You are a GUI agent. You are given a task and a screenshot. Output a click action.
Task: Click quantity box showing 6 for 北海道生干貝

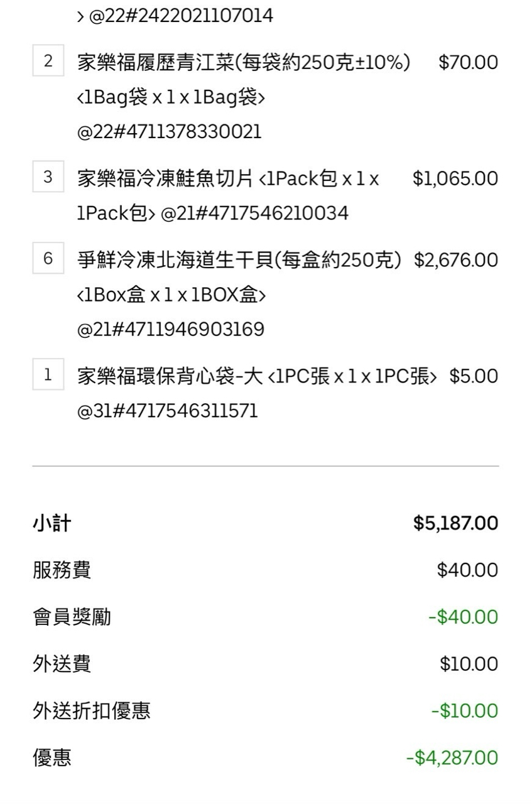click(48, 259)
